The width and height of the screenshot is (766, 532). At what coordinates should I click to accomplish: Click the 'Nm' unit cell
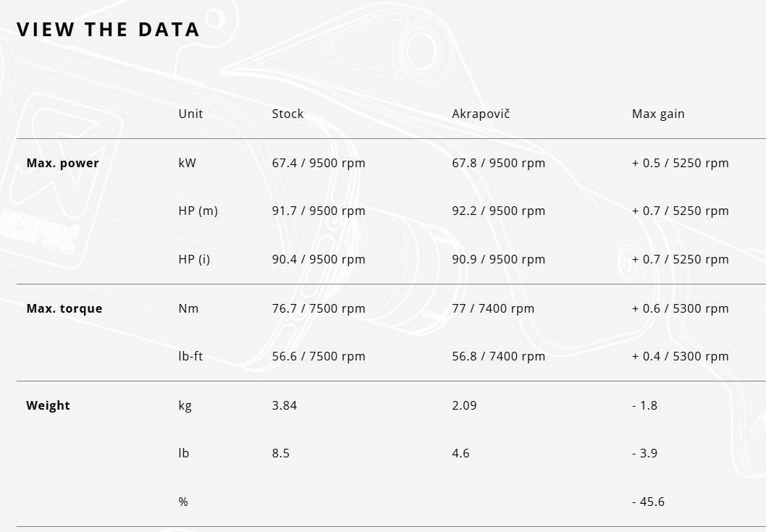pos(188,308)
